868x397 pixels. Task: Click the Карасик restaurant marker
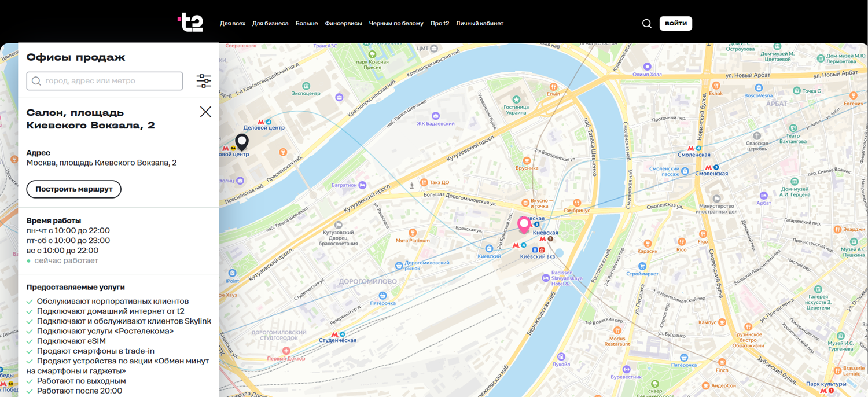648,244
